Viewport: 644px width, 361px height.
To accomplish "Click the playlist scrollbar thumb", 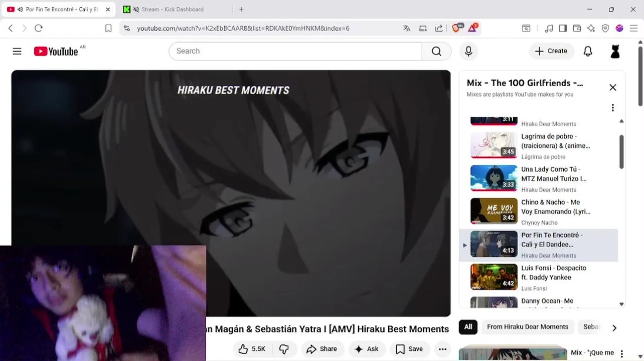I will click(x=621, y=152).
